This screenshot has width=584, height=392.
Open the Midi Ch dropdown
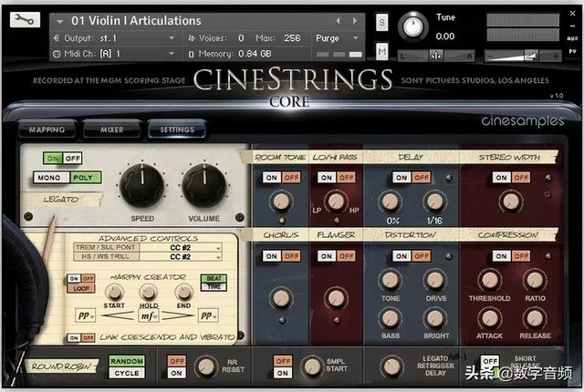[x=172, y=54]
